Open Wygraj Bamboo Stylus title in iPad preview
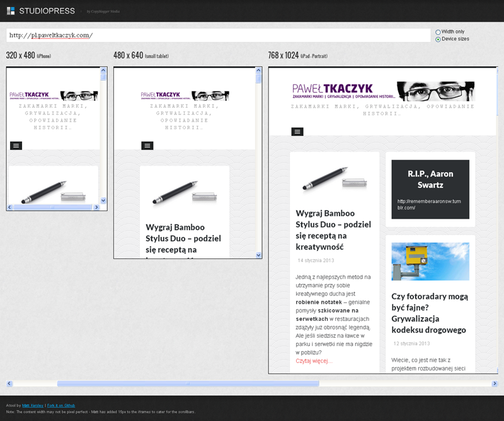The width and height of the screenshot is (504, 421). click(333, 230)
